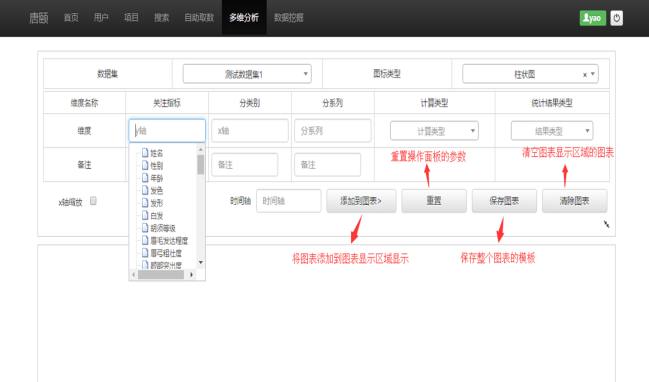
Task: Open the 搜索 nav item
Action: tap(161, 18)
